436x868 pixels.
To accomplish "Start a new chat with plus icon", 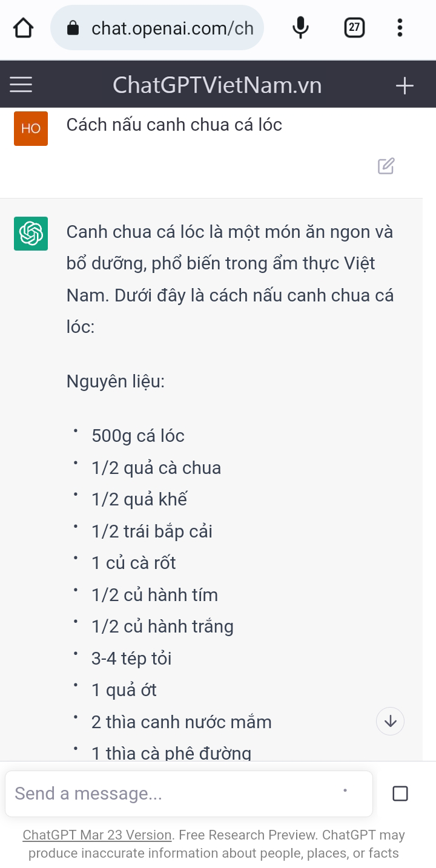I will [405, 86].
